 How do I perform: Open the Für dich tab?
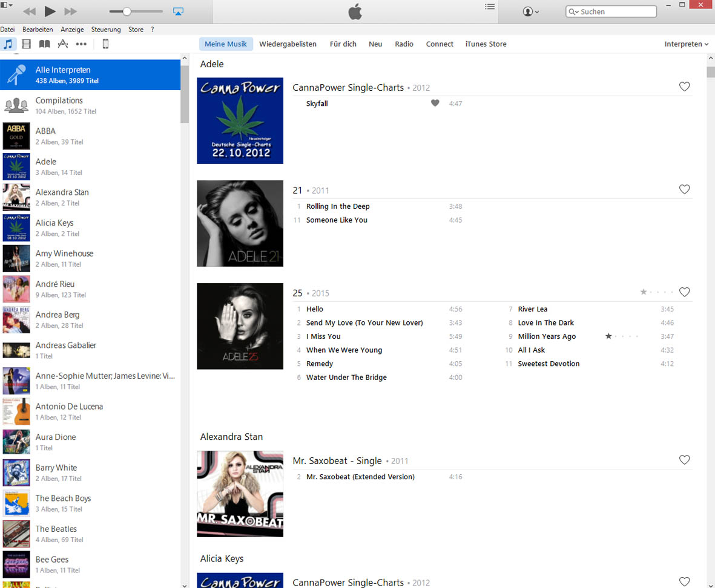click(x=343, y=44)
